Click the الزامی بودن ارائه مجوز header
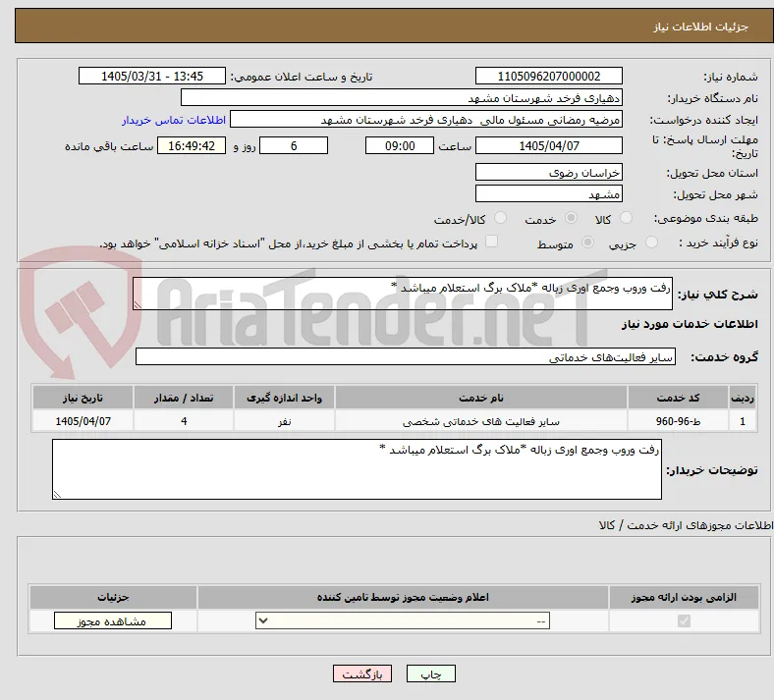 pos(684,597)
